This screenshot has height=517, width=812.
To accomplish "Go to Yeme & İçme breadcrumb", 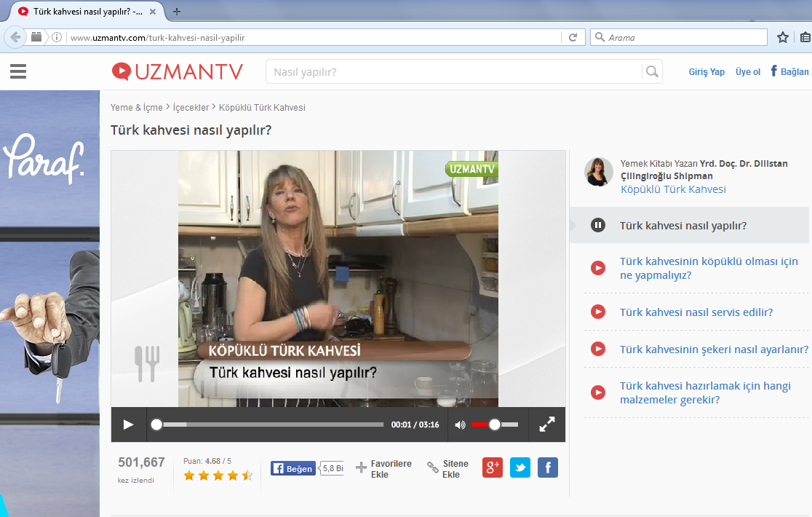I will 136,107.
